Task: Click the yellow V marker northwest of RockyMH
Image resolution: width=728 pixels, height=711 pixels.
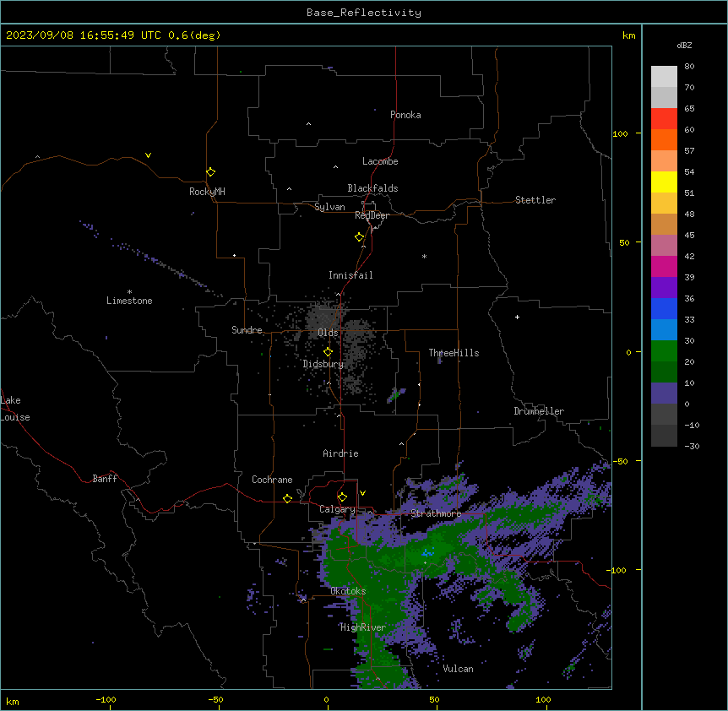Action: pos(148,155)
